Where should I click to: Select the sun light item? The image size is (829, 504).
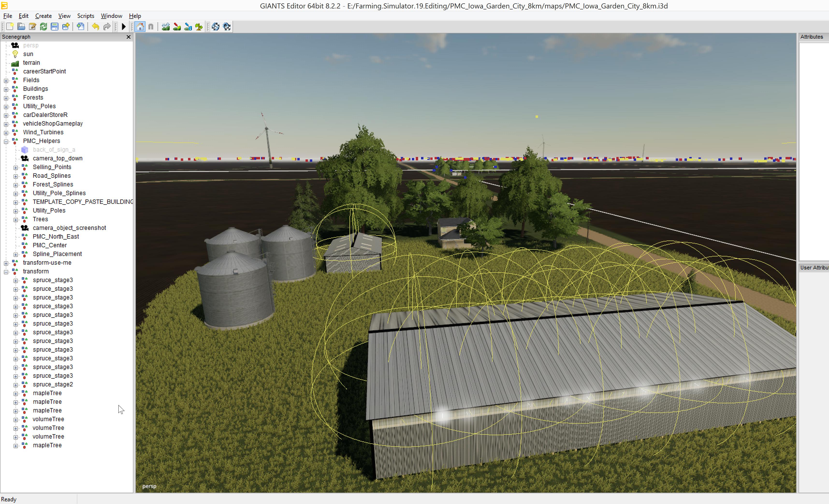tap(28, 54)
